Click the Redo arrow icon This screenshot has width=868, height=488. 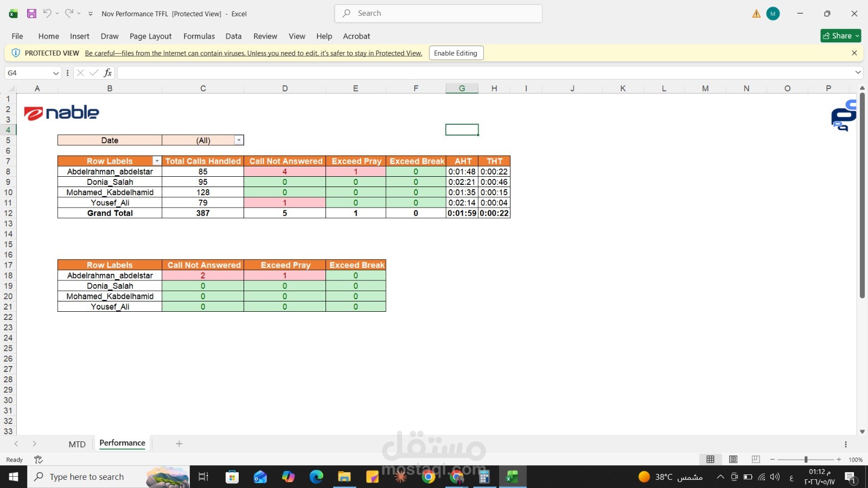coord(69,13)
